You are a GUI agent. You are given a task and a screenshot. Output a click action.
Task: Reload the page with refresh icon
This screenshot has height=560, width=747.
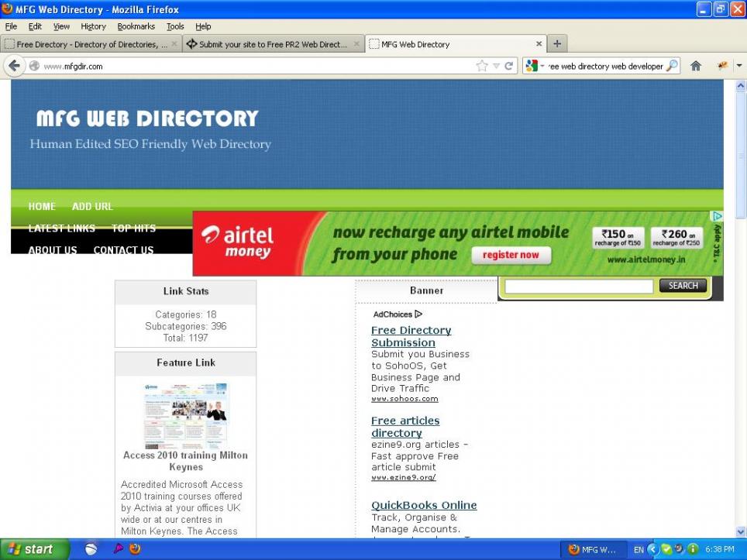[509, 66]
